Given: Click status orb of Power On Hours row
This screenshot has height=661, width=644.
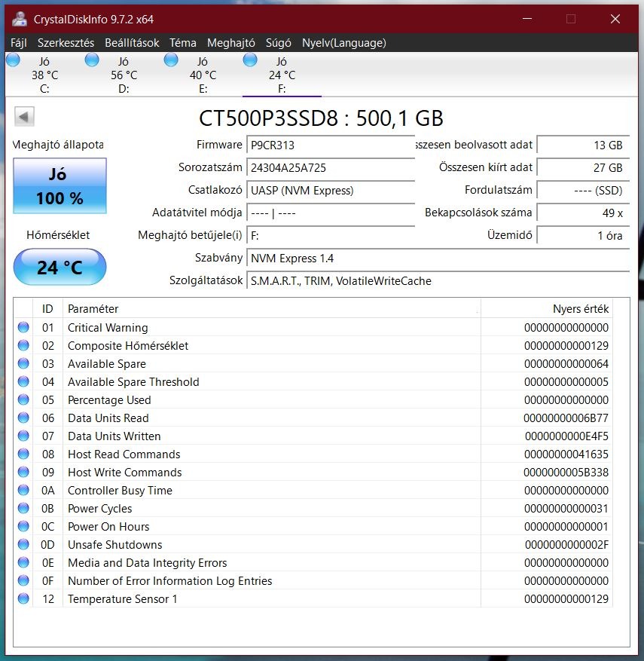Looking at the screenshot, I should pyautogui.click(x=23, y=527).
